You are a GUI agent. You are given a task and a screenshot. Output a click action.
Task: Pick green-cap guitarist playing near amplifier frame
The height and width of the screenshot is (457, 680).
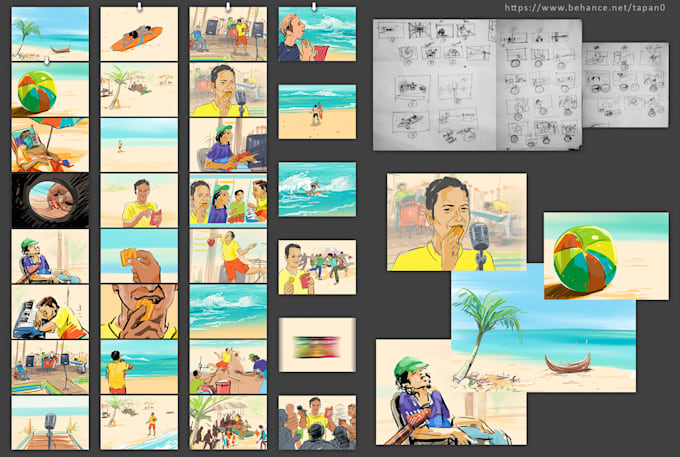(229, 145)
